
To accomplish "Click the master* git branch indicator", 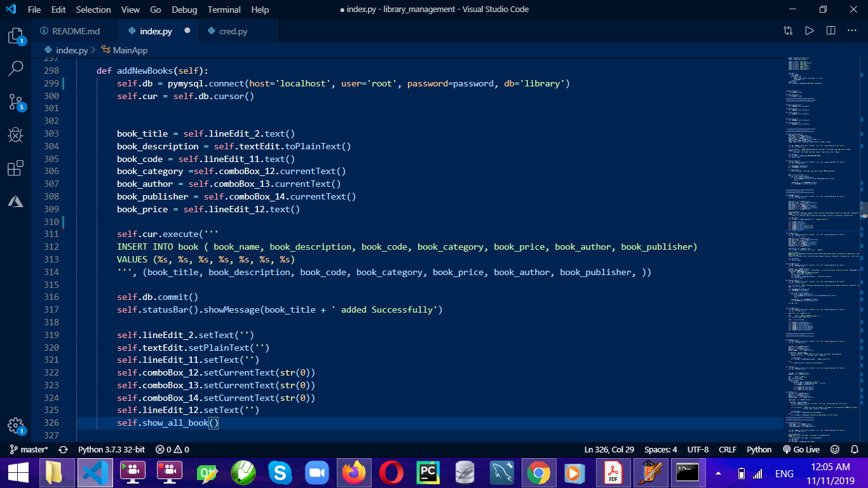I will 29,449.
